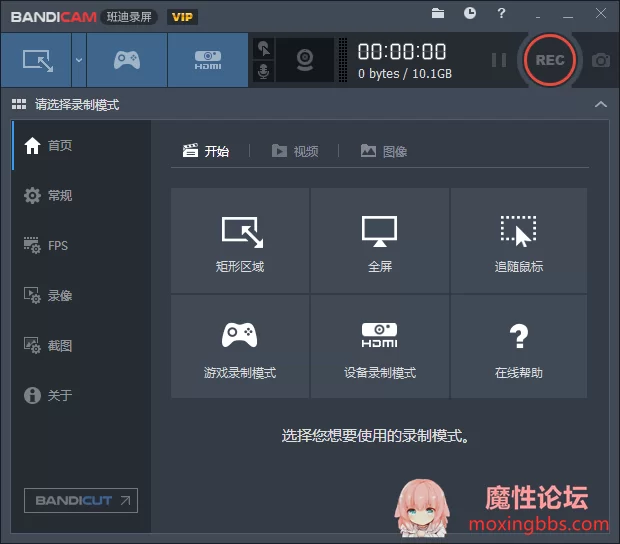
Task: Select HDMI device recording mode in toolbar
Action: coord(208,60)
